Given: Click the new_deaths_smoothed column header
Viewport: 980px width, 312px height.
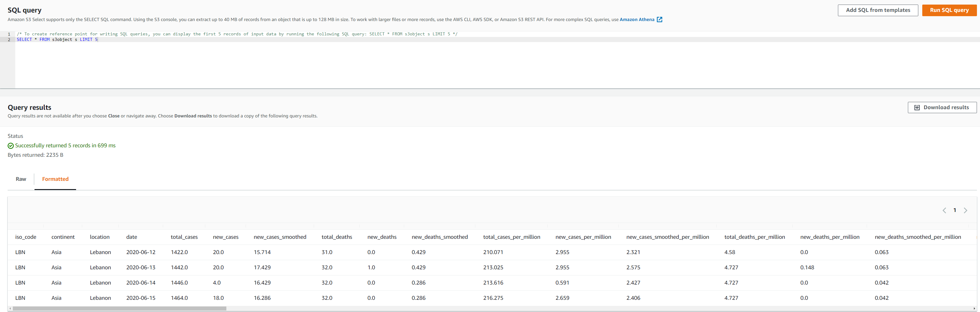Looking at the screenshot, I should pyautogui.click(x=439, y=237).
